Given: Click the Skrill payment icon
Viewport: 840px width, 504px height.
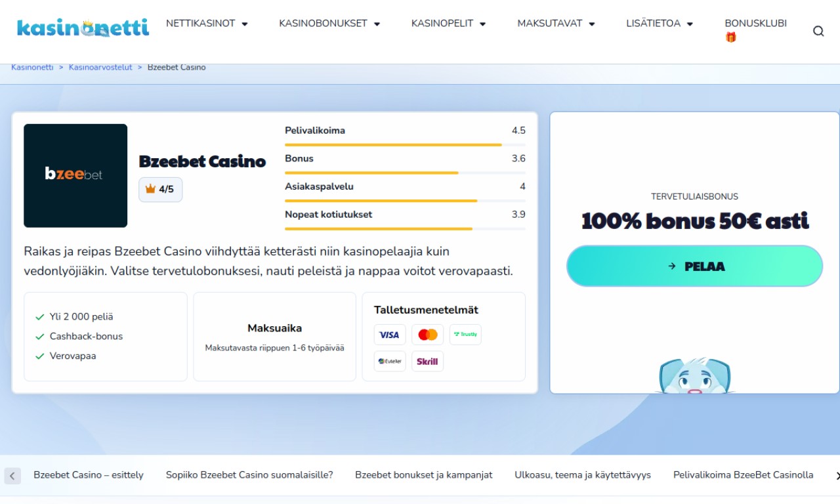Looking at the screenshot, I should [x=428, y=361].
